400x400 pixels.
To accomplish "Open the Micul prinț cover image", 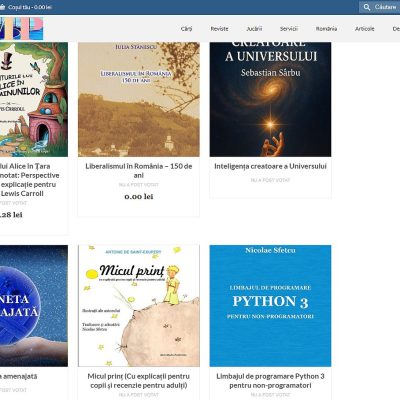I will [139, 306].
